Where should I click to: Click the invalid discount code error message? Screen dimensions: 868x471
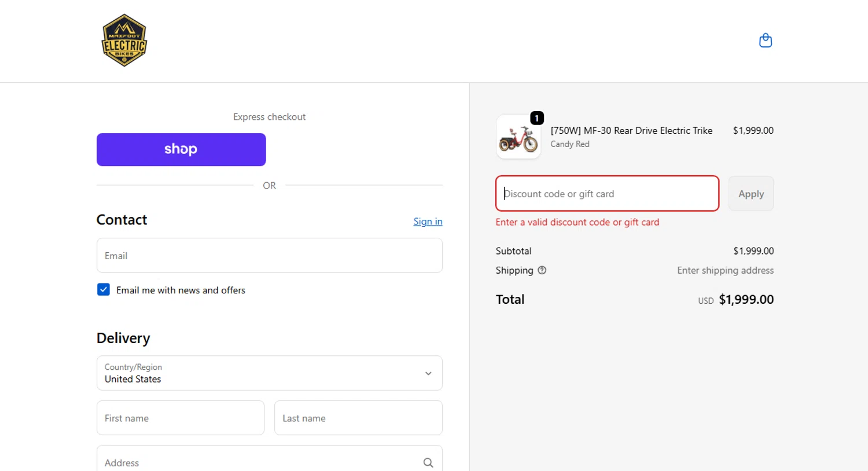[578, 222]
